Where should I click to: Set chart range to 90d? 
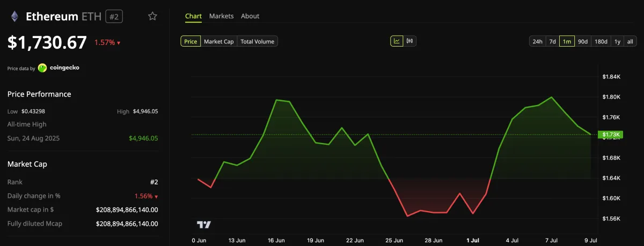[x=583, y=41]
